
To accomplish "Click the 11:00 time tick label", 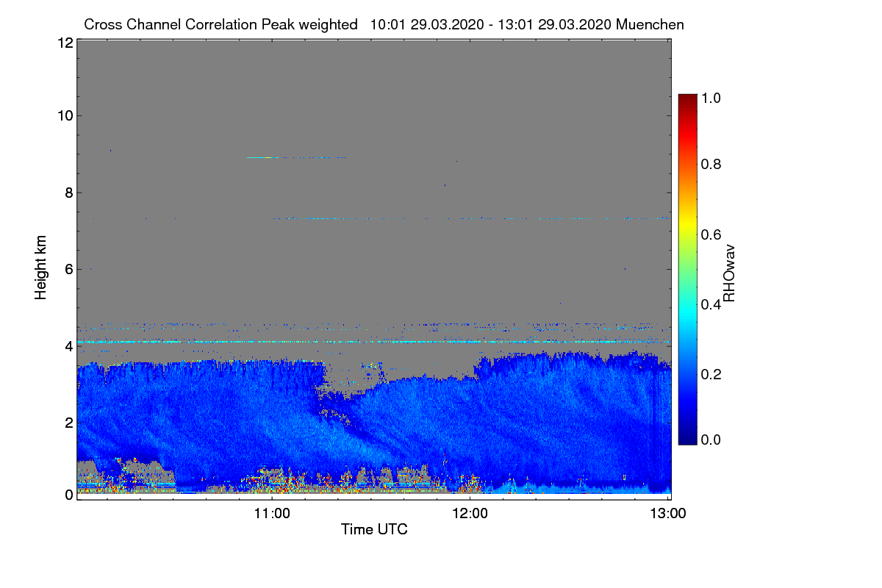I will pos(273,513).
